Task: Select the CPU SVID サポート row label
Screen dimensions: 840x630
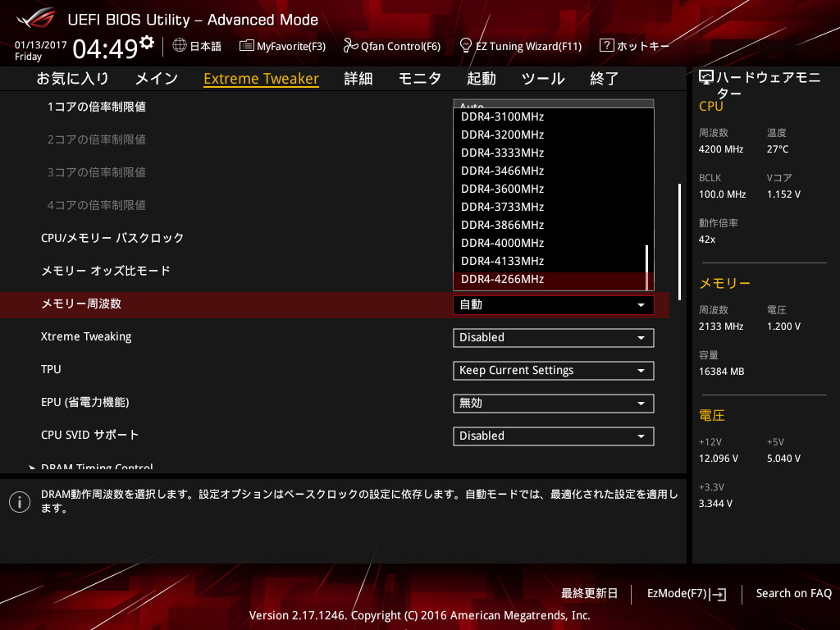Action: 90,435
